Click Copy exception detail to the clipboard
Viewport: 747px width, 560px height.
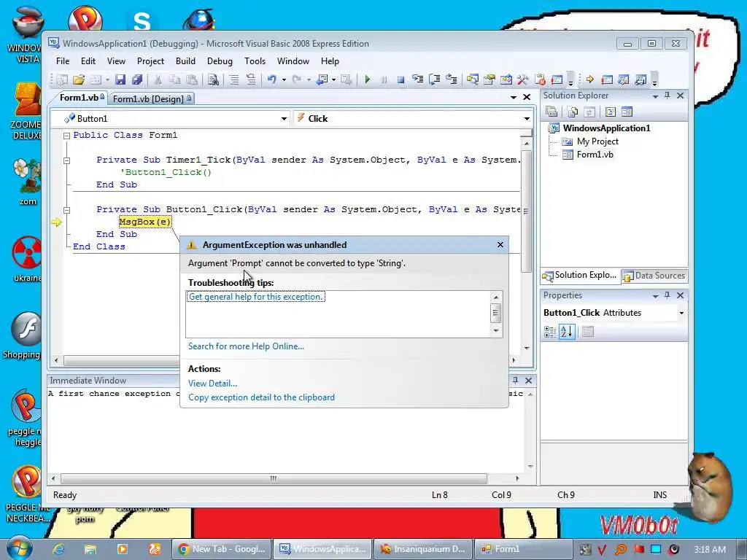pyautogui.click(x=261, y=397)
